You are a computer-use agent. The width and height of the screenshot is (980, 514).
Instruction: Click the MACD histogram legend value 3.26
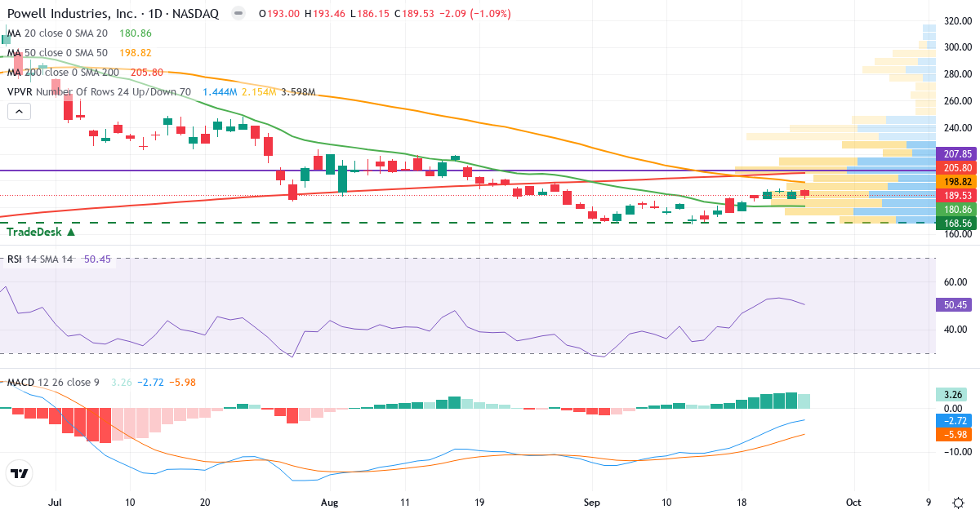tap(122, 382)
